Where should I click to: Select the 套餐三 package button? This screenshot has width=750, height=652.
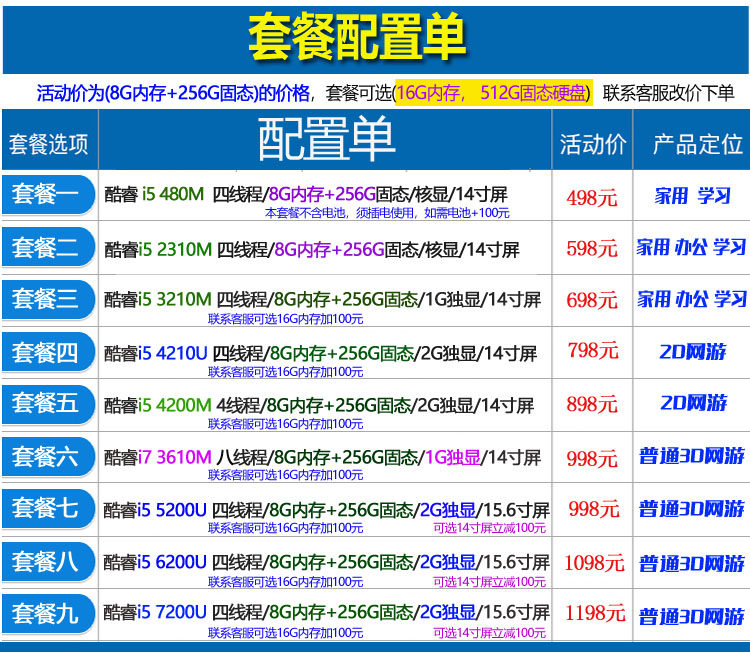(48, 299)
